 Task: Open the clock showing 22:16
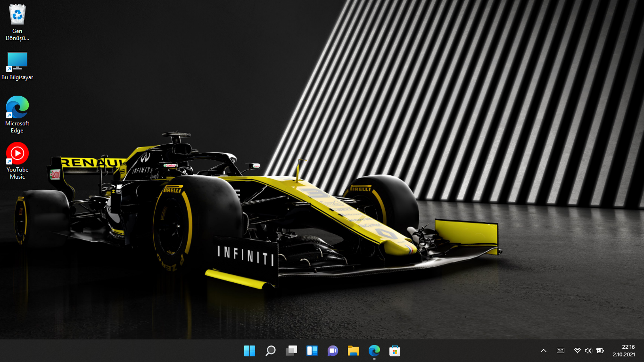pyautogui.click(x=624, y=351)
